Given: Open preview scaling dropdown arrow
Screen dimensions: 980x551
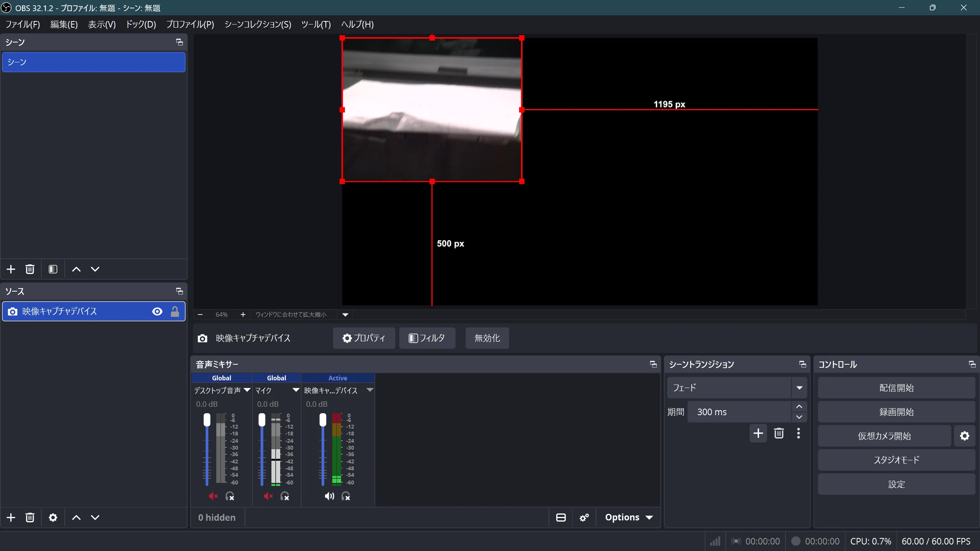Looking at the screenshot, I should [x=345, y=315].
